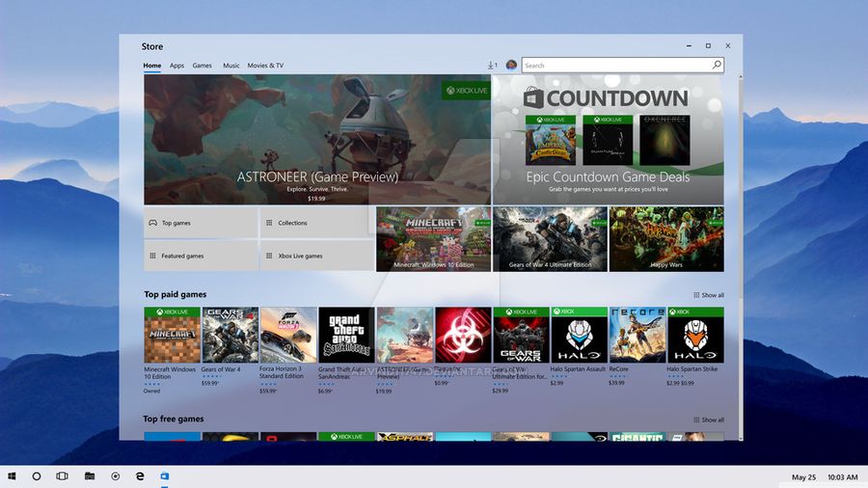Screen dimensions: 868x488
Task: Show all top paid games
Action: [709, 295]
